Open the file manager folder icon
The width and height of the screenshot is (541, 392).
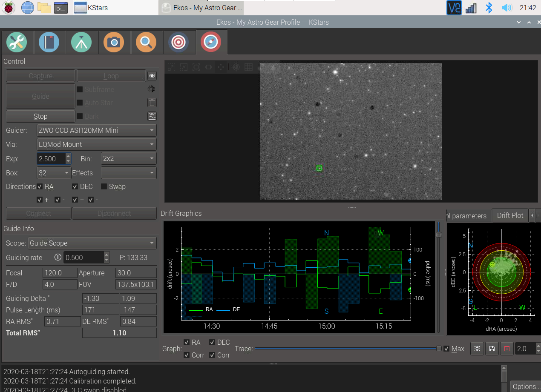[x=44, y=7]
